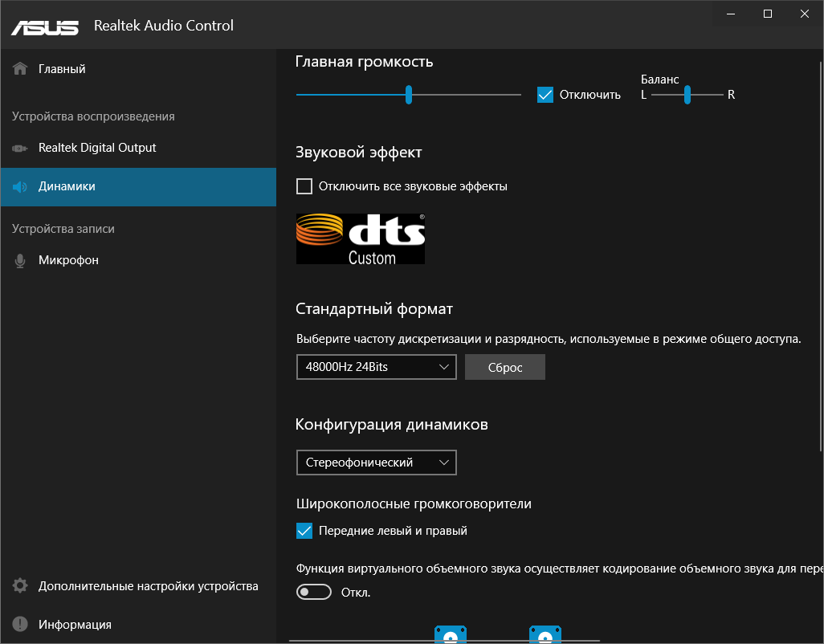The image size is (824, 644).
Task: Switch to the Микрофон recording device
Action: point(64,259)
